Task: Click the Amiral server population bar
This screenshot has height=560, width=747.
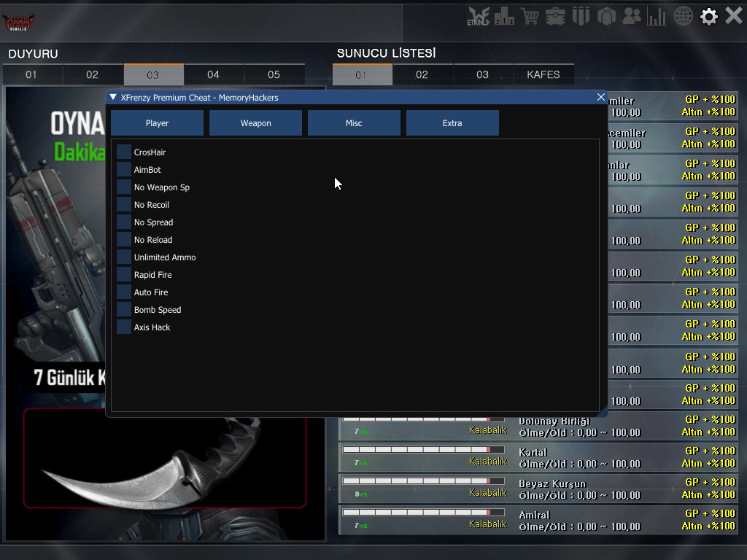Action: click(x=424, y=513)
